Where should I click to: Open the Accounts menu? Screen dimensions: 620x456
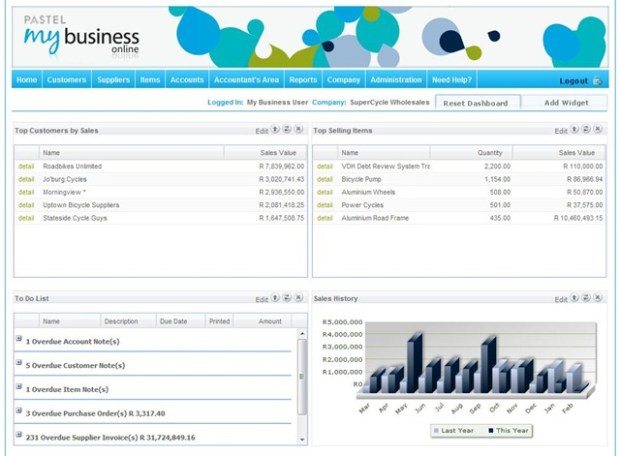(187, 79)
